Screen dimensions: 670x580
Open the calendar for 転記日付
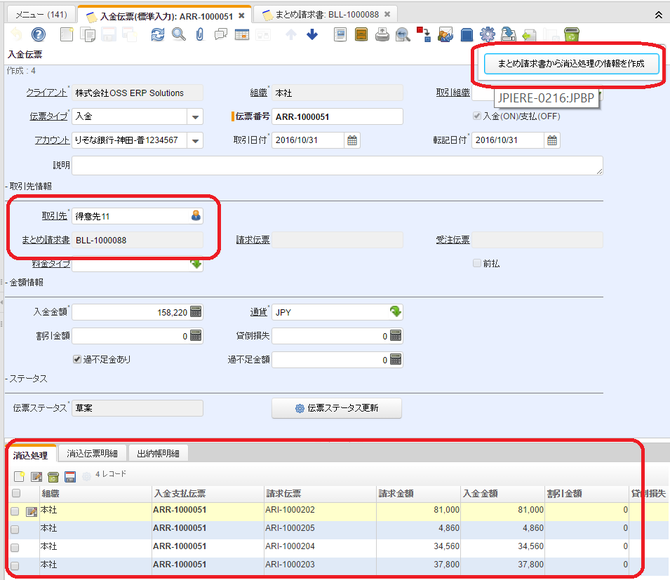pos(552,140)
